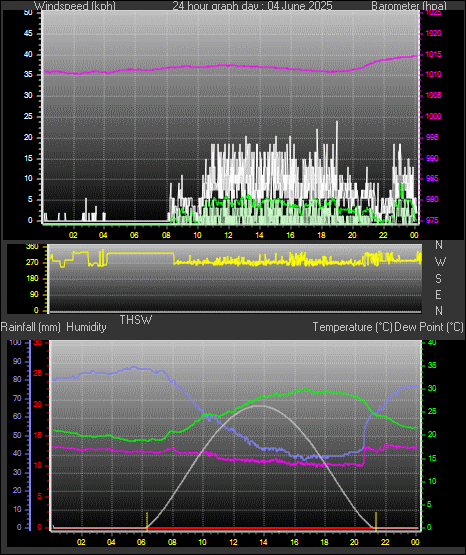The width and height of the screenshot is (466, 555).
Task: Click the 990 barometer axis value
Action: [432, 158]
